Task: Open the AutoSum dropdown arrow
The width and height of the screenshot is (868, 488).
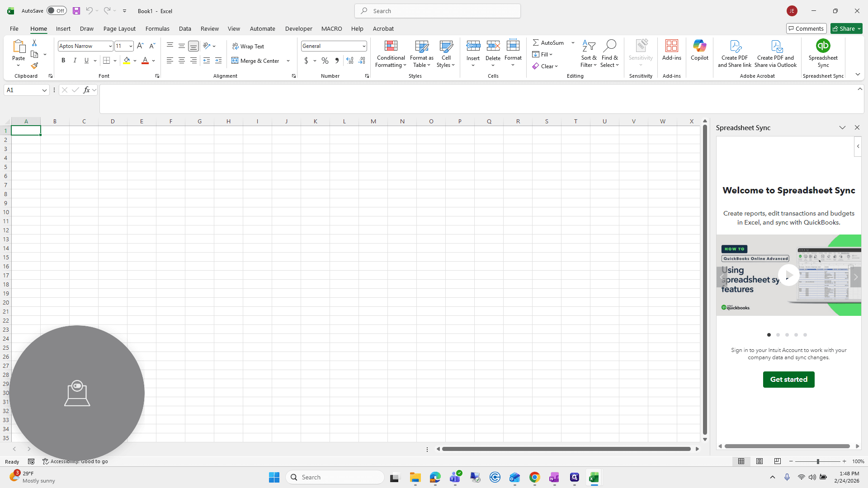Action: coord(573,42)
